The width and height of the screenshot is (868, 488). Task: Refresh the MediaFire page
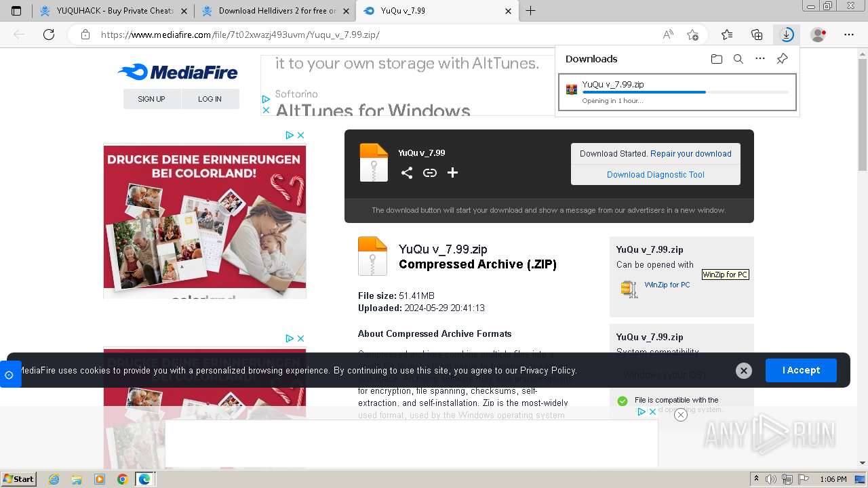[49, 35]
